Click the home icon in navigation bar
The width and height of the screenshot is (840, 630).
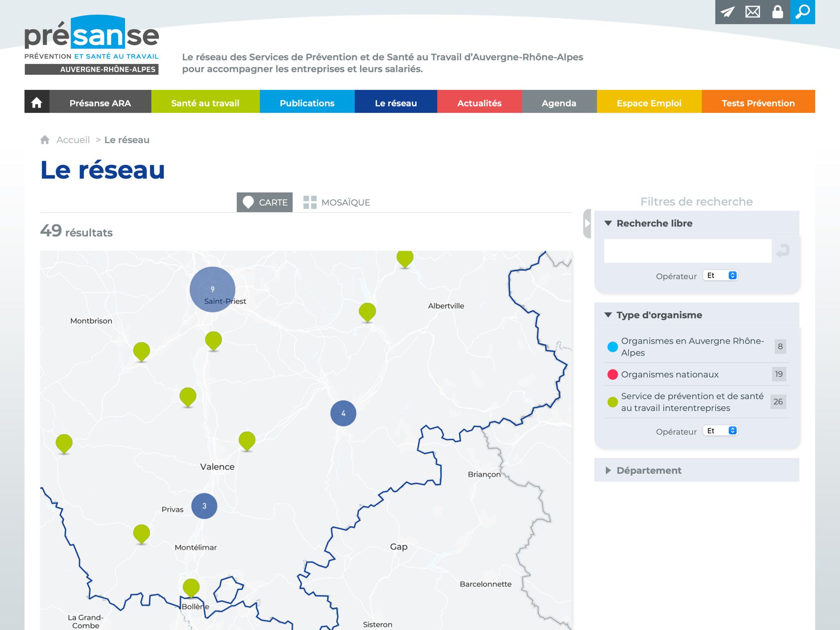[x=37, y=102]
